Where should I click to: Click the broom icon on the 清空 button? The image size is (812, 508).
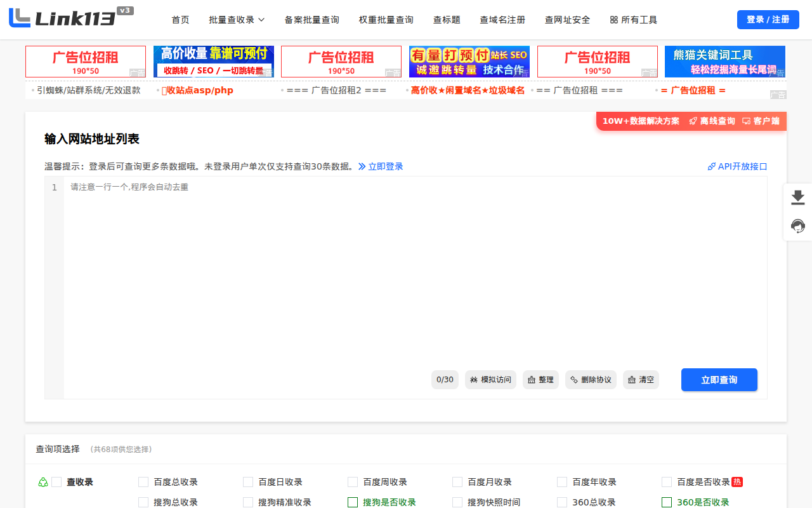632,379
